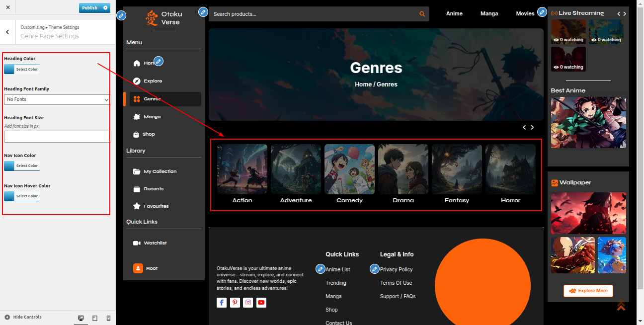Open Explore in the sidebar menu

point(153,81)
